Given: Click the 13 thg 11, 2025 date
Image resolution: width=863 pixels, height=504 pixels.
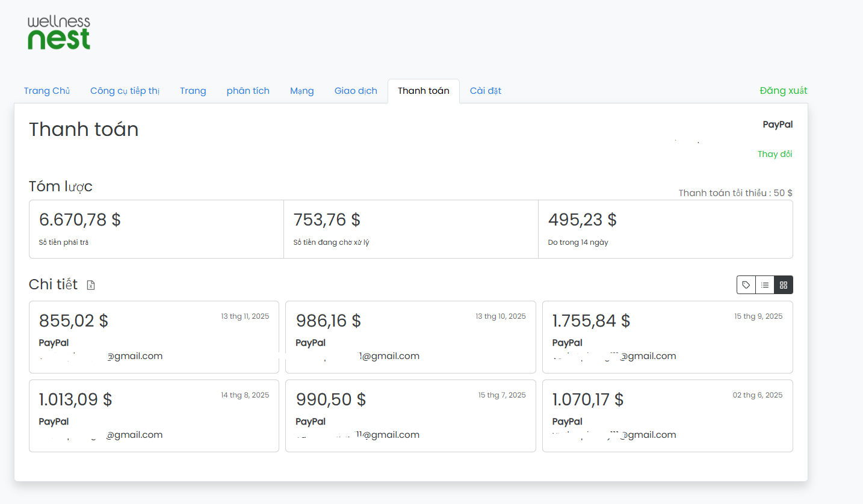Looking at the screenshot, I should pos(245,316).
